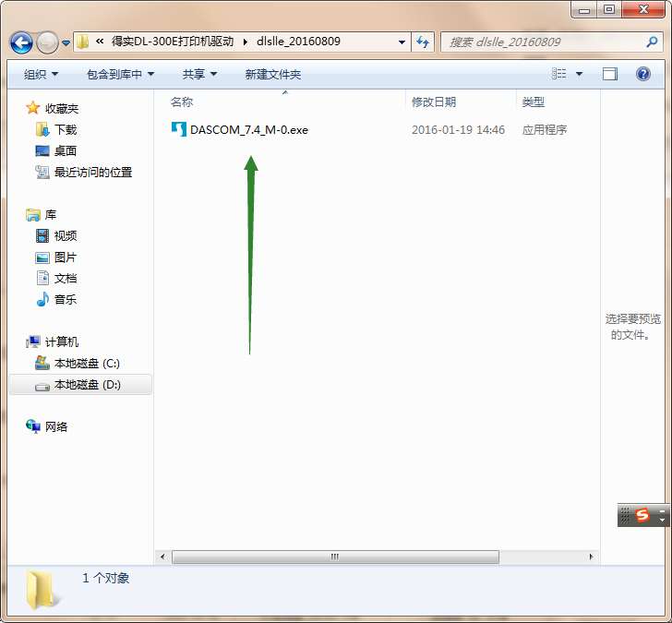The width and height of the screenshot is (672, 623).
Task: Select 收藏夹 in navigation pane
Action: pos(62,109)
